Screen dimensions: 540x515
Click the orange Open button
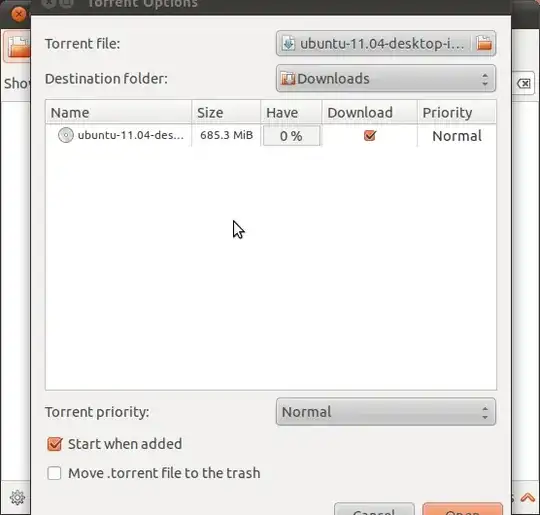[463, 511]
